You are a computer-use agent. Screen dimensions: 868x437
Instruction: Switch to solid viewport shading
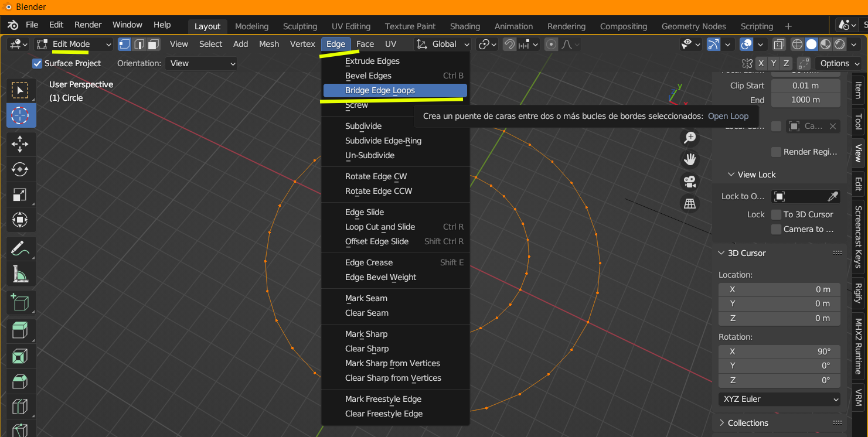(x=811, y=44)
